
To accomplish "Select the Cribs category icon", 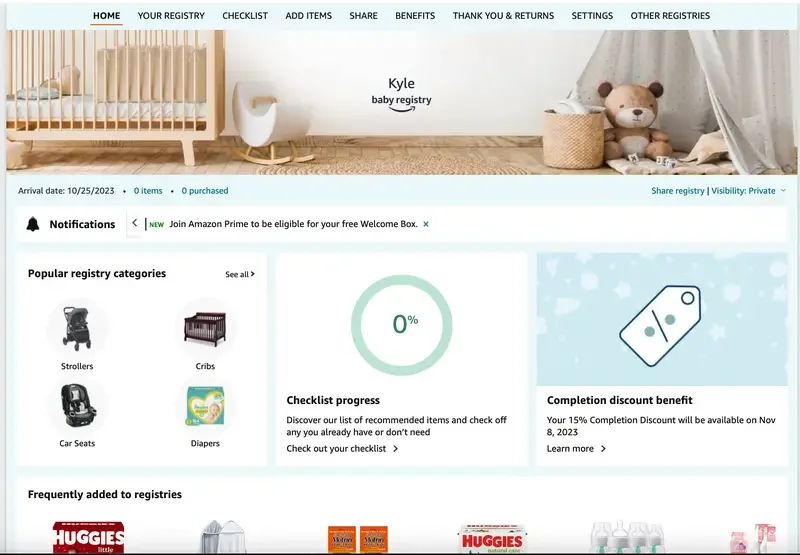I will click(x=205, y=329).
